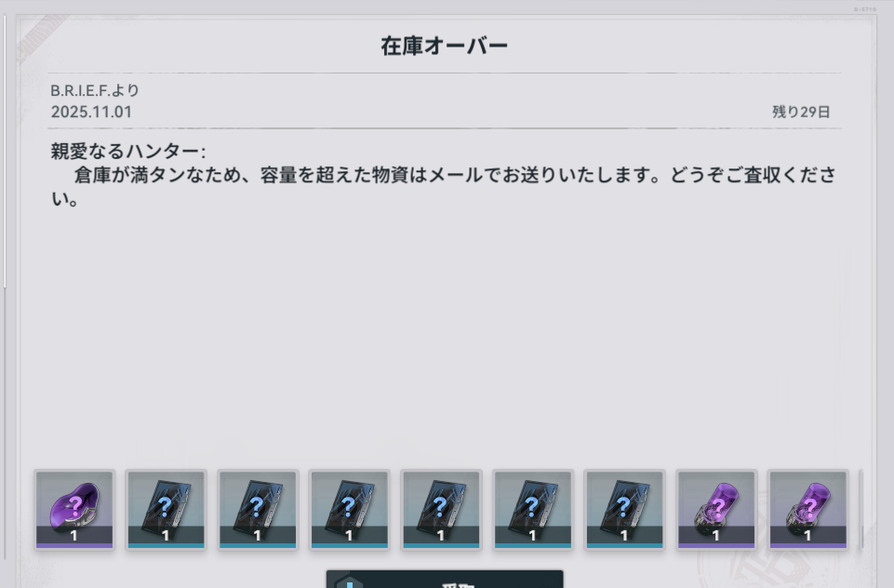Choose the fifth blue mystery card item
Viewport: 894px width, 588px height.
point(533,509)
